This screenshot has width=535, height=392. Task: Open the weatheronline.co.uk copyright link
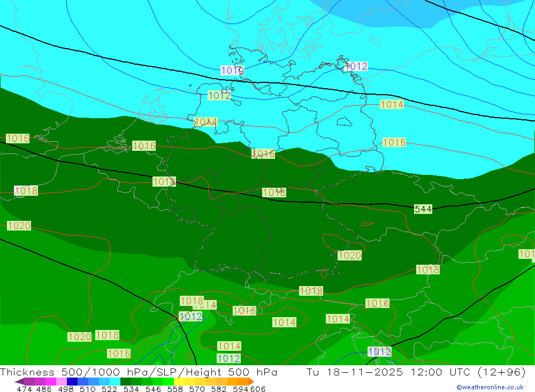[x=490, y=387]
